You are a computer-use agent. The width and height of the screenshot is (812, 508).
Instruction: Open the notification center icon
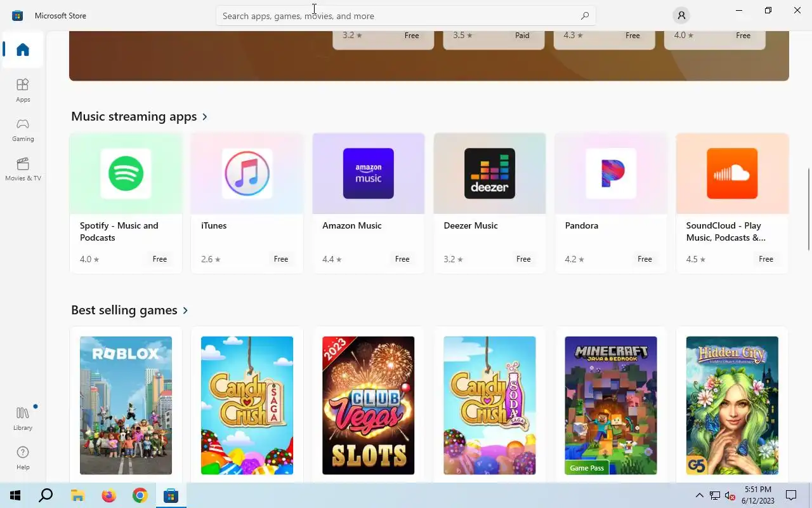(791, 495)
